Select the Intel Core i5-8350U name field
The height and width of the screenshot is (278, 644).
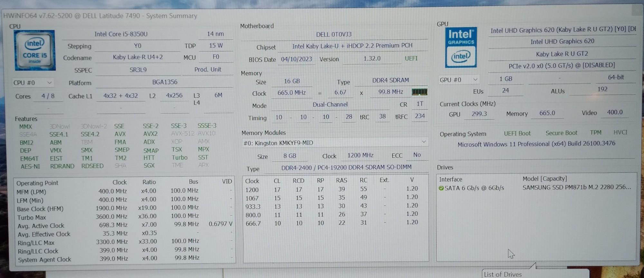121,34
